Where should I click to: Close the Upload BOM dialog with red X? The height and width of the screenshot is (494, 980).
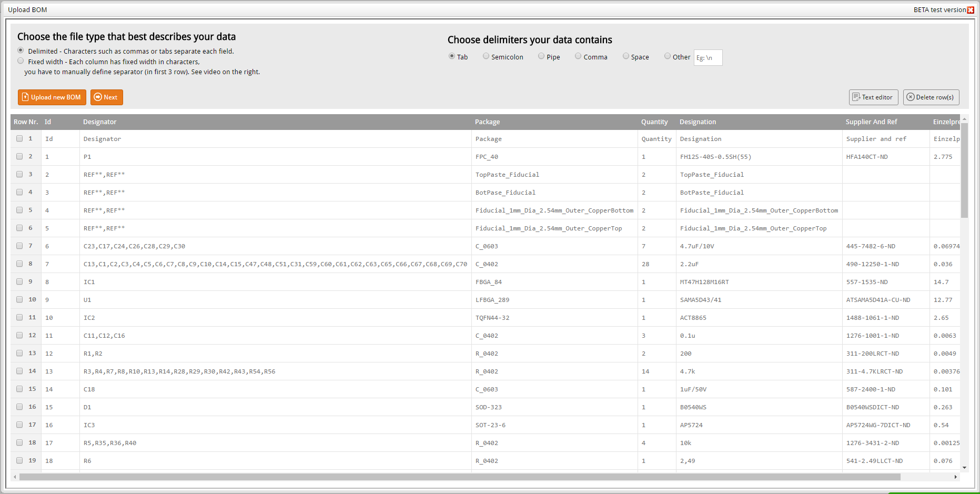click(971, 10)
